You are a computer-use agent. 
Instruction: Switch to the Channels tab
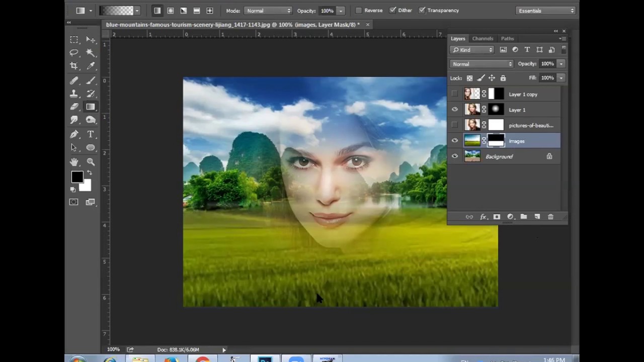[x=482, y=39]
